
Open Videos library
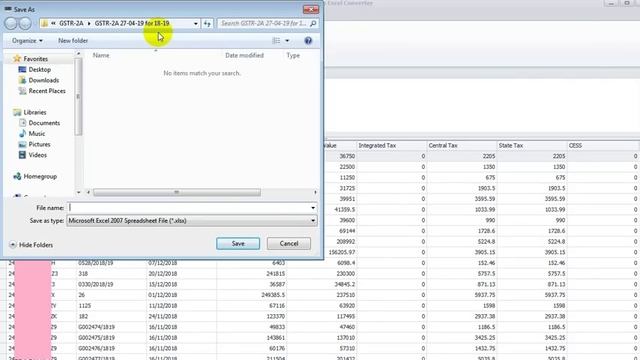pyautogui.click(x=38, y=155)
